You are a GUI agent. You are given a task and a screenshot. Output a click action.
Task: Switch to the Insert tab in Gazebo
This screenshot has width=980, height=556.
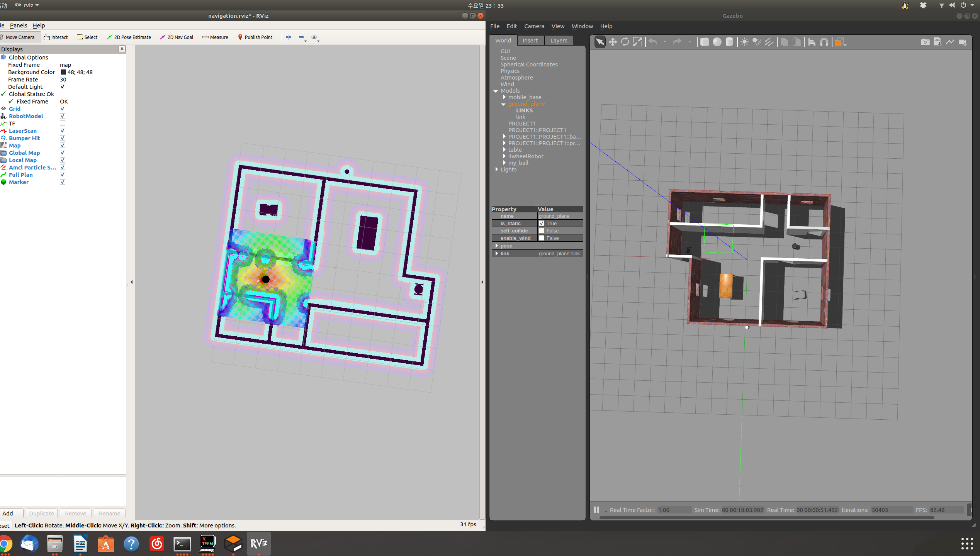tap(530, 40)
